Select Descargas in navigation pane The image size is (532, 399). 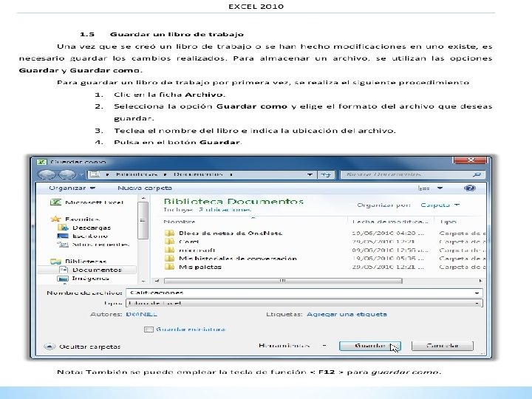[x=84, y=228]
